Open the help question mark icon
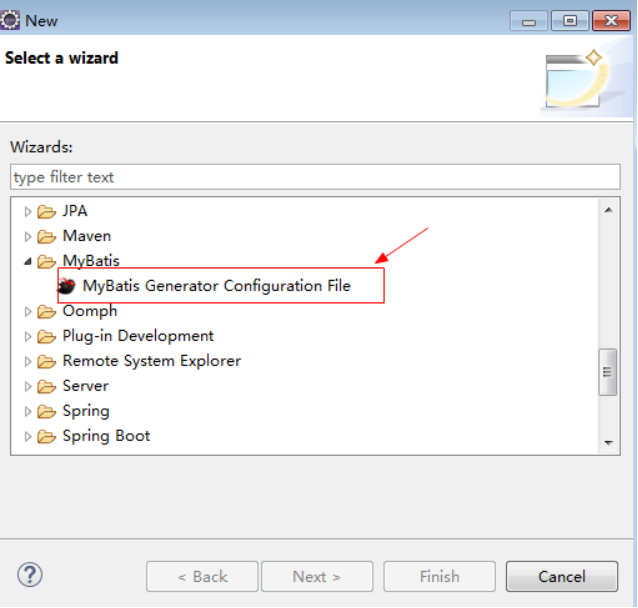The width and height of the screenshot is (638, 608). (x=30, y=575)
